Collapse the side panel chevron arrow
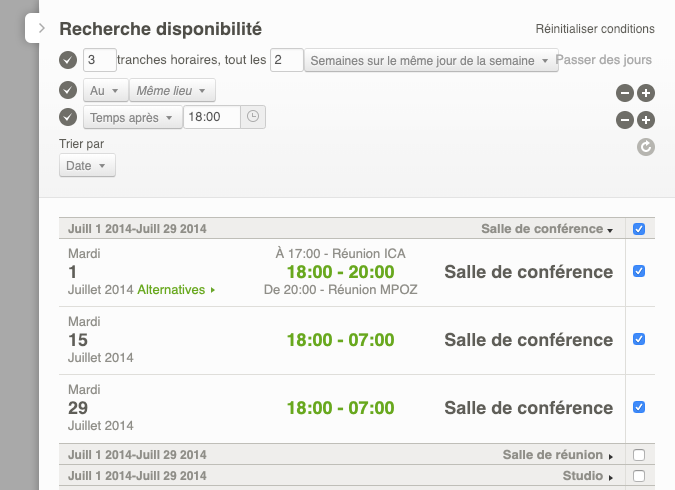The width and height of the screenshot is (675, 490). 41,29
